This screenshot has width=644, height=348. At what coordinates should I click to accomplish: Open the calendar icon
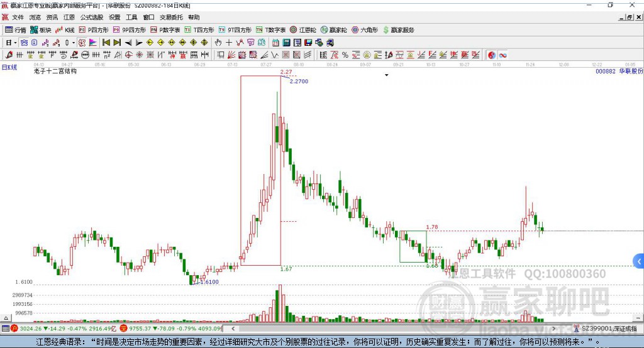tap(275, 43)
